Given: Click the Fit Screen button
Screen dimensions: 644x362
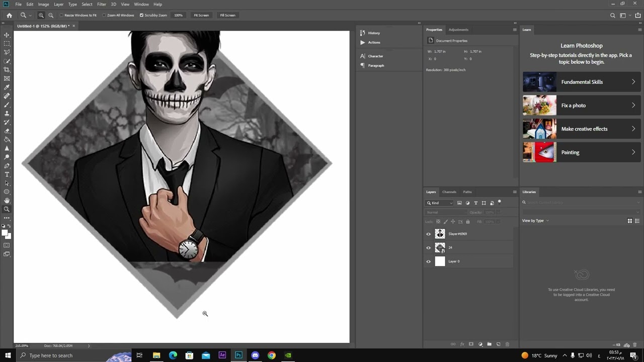Looking at the screenshot, I should (x=201, y=15).
